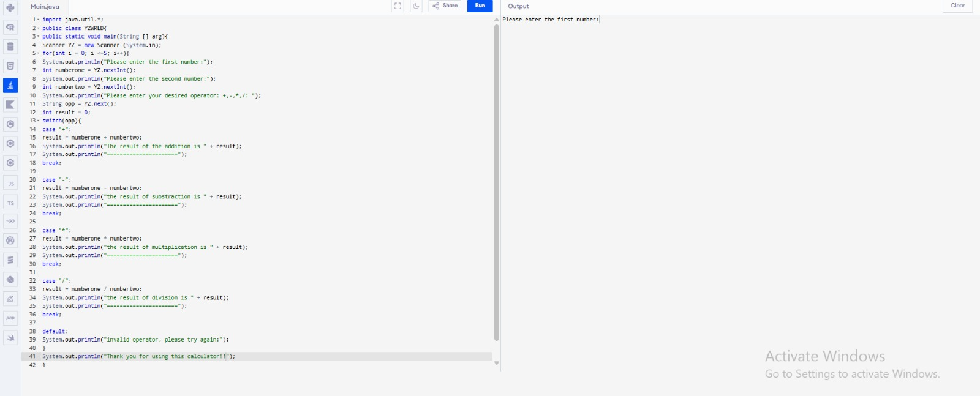Click the line 'case "+":'
Image resolution: width=980 pixels, height=396 pixels.
56,129
